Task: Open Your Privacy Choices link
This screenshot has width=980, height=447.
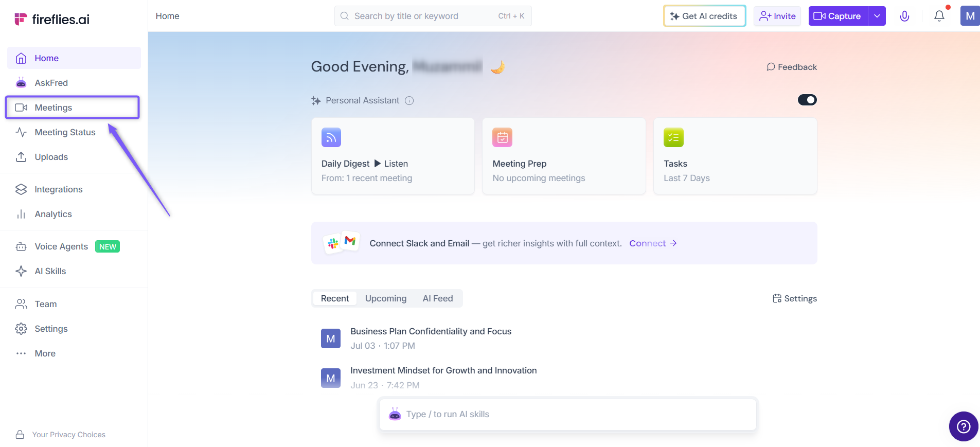Action: click(61, 435)
